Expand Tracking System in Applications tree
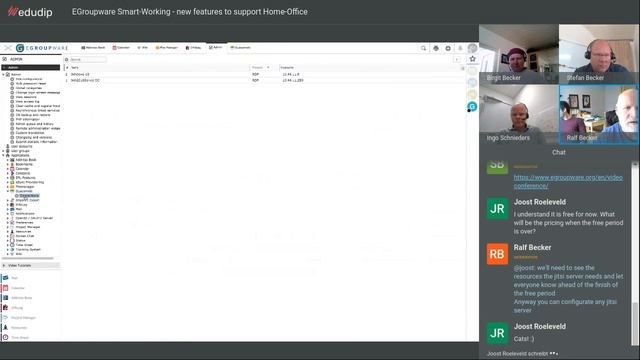This screenshot has width=640, height=360. 8,249
